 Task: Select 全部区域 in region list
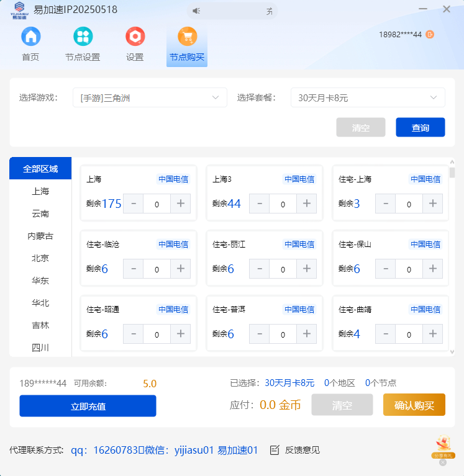(x=40, y=168)
